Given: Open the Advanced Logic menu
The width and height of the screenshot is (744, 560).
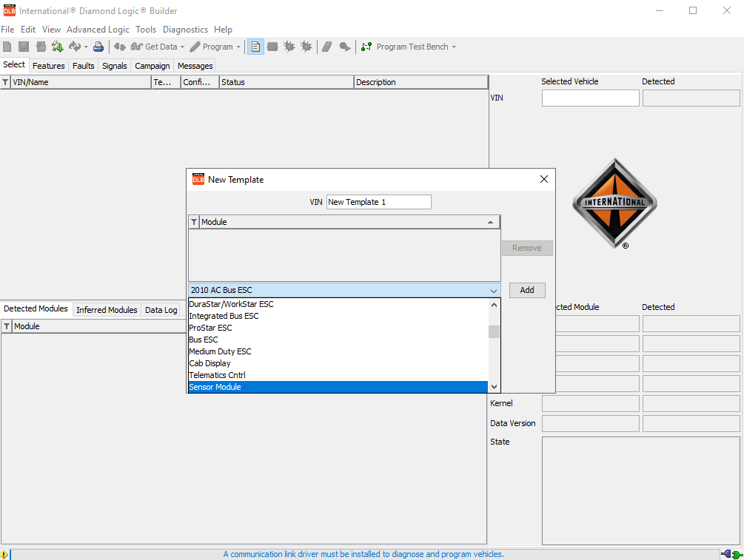Looking at the screenshot, I should coord(98,30).
